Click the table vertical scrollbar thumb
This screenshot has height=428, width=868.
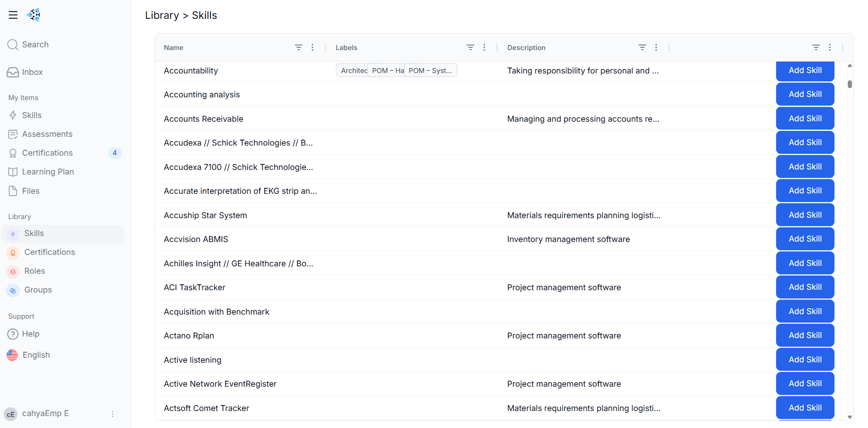[x=850, y=84]
